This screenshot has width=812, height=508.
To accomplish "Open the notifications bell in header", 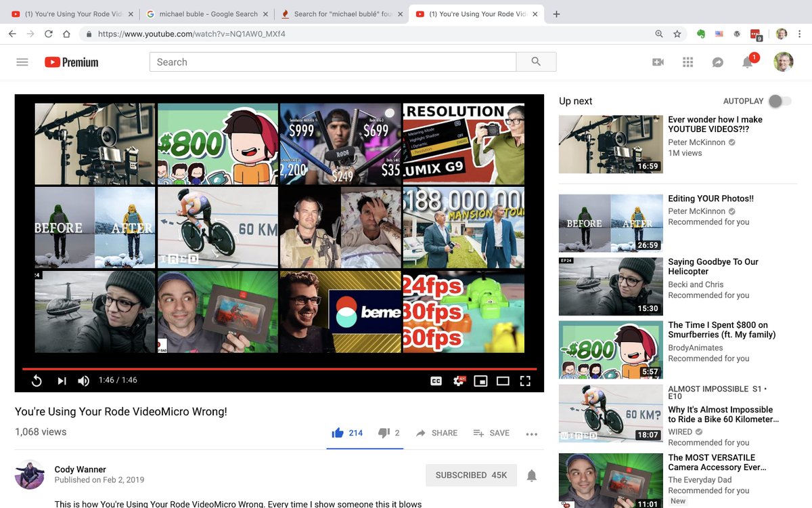I will [x=748, y=62].
